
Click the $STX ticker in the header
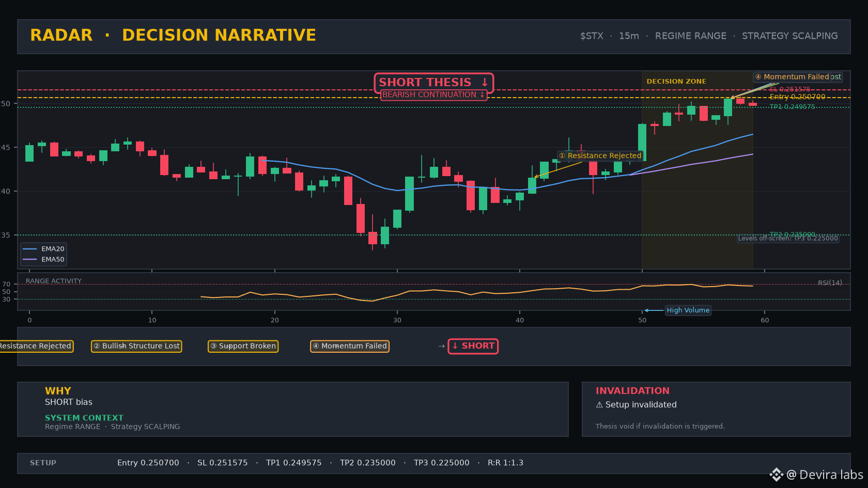pos(592,36)
